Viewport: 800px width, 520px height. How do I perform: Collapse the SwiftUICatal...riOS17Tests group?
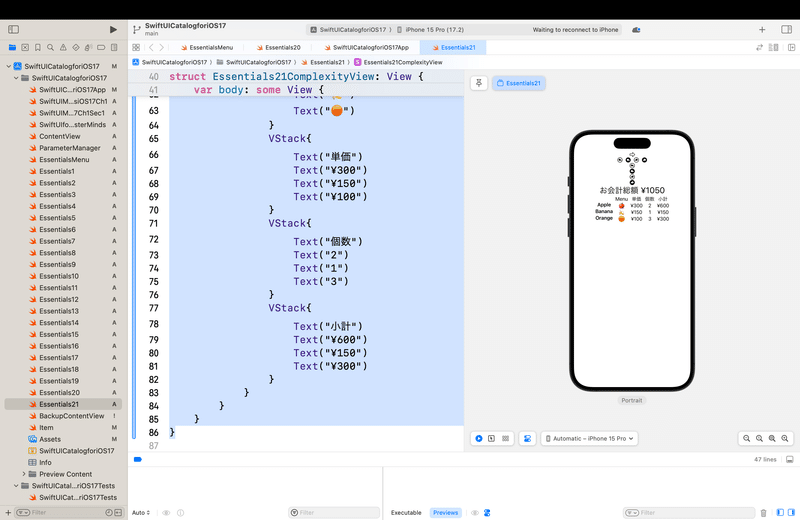16,486
